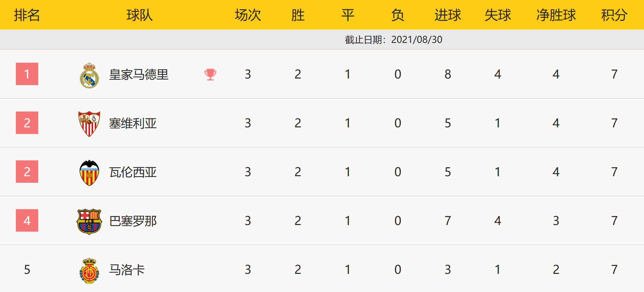Viewport: 644px width, 292px height.
Task: Click the Mallorca club crest
Action: tap(89, 271)
